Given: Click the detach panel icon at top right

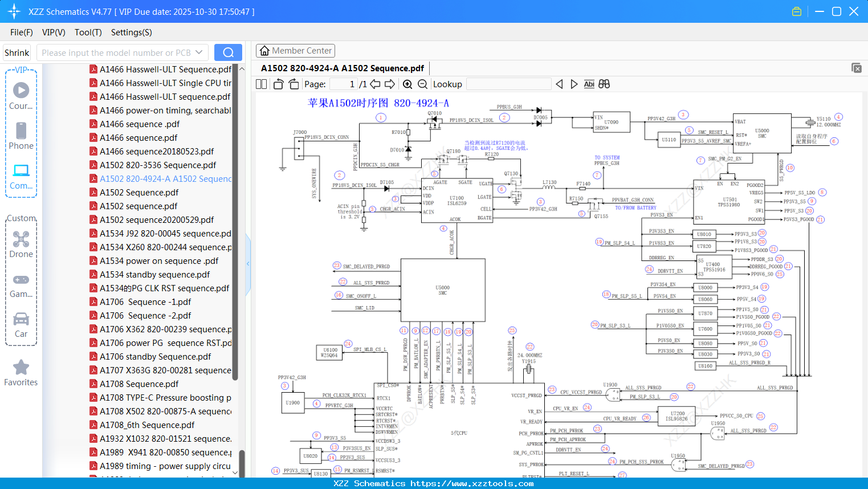Looking at the screenshot, I should point(857,68).
